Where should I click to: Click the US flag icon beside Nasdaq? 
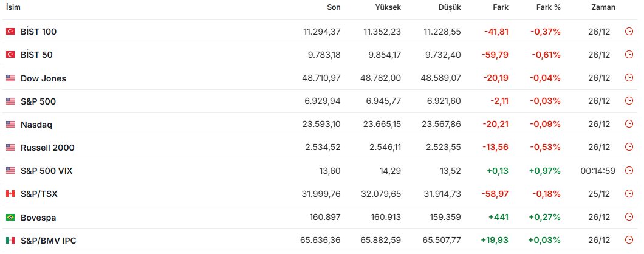(10, 125)
